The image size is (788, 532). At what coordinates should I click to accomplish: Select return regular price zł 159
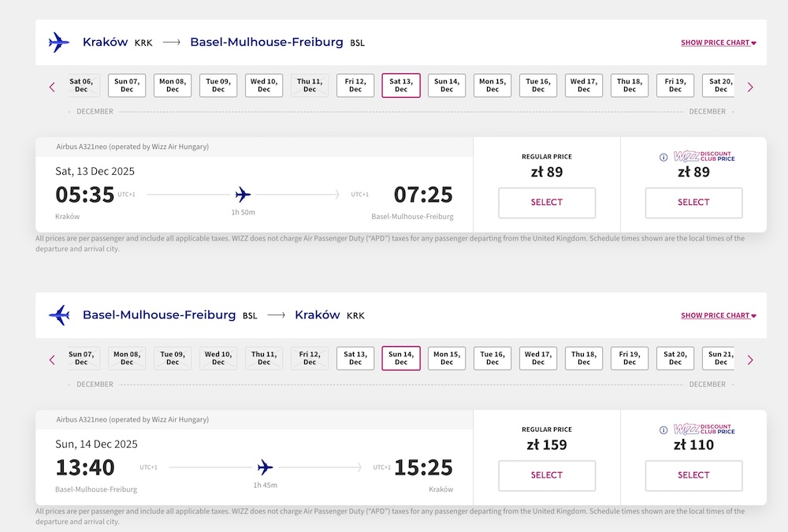tap(547, 476)
